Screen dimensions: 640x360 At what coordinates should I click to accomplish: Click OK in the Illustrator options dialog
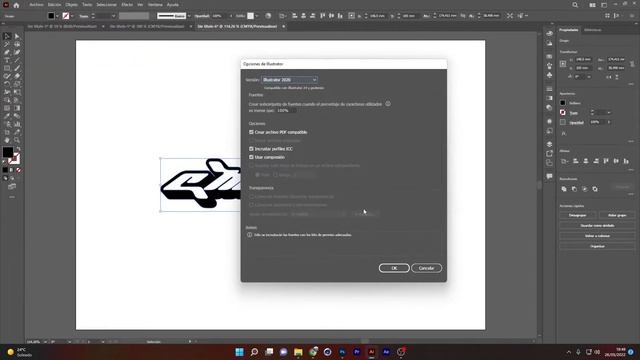point(394,268)
